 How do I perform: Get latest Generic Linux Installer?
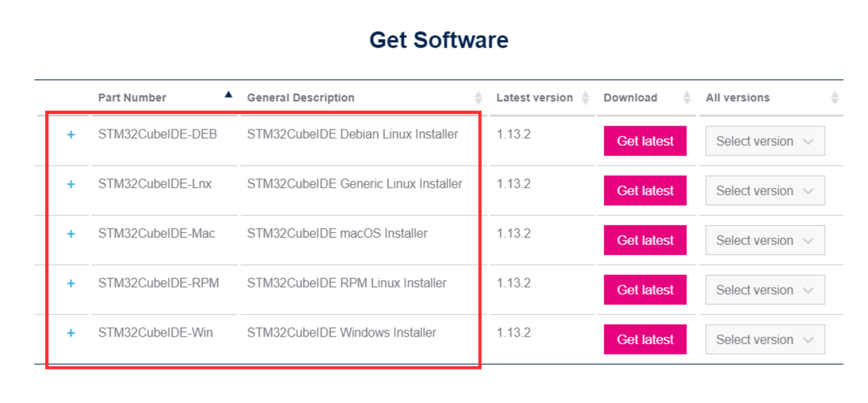(x=645, y=191)
